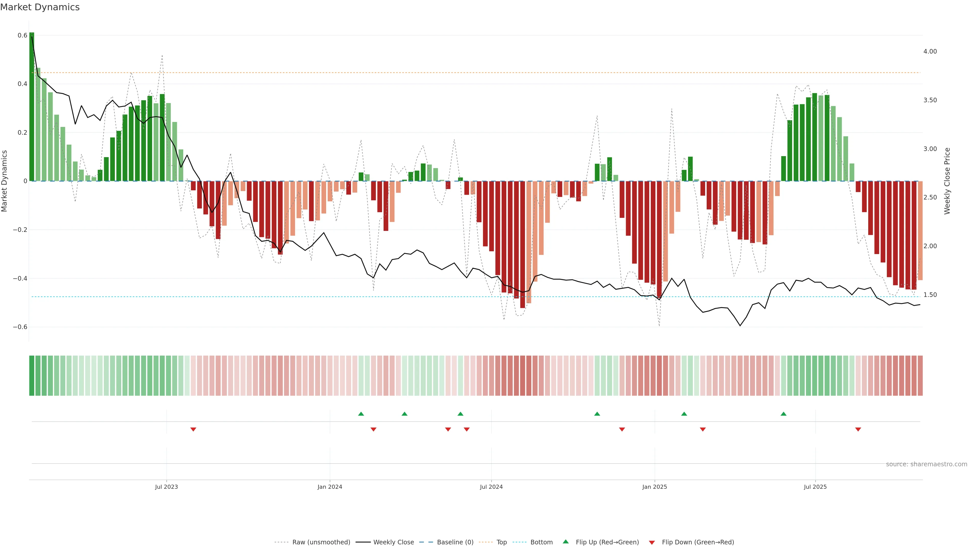The width and height of the screenshot is (980, 551).
Task: Click the Flip Down red triangle legend icon
Action: [652, 543]
